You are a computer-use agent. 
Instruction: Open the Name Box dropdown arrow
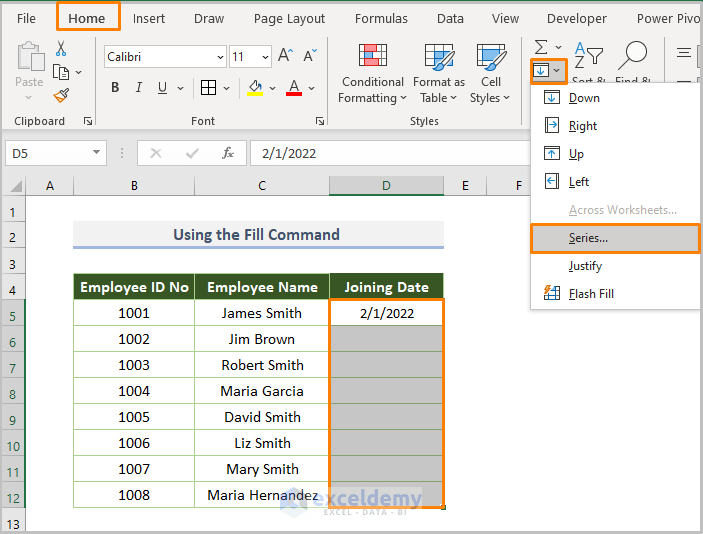(96, 152)
